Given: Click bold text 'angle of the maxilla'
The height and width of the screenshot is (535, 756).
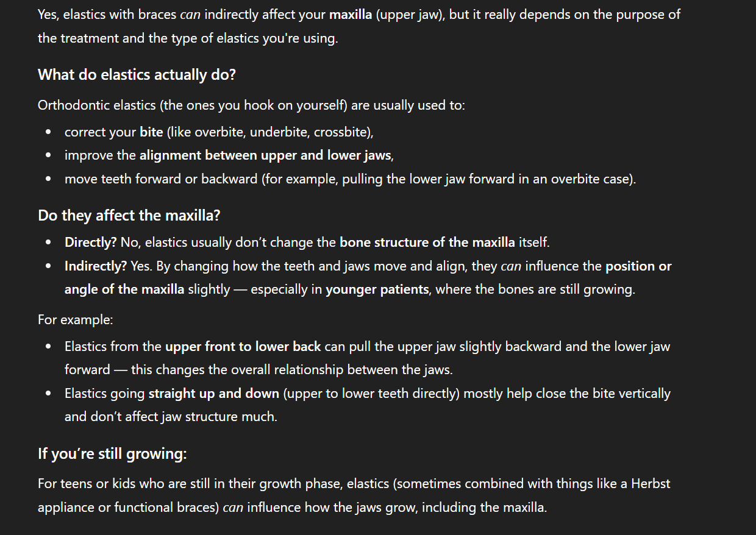Looking at the screenshot, I should pyautogui.click(x=124, y=289).
